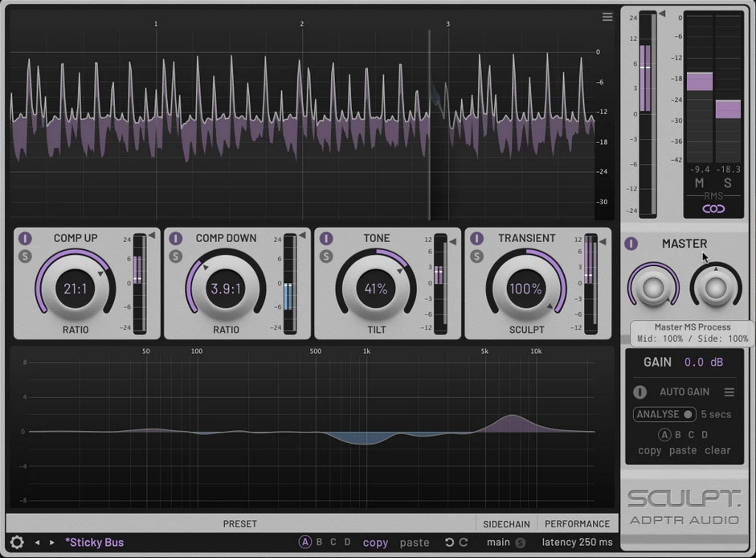Click copy in the bottom bar

coord(375,543)
